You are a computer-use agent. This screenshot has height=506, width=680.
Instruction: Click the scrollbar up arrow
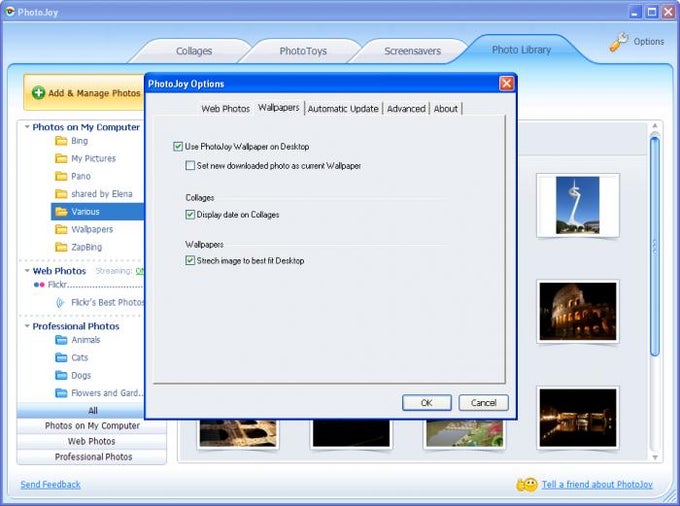point(655,126)
